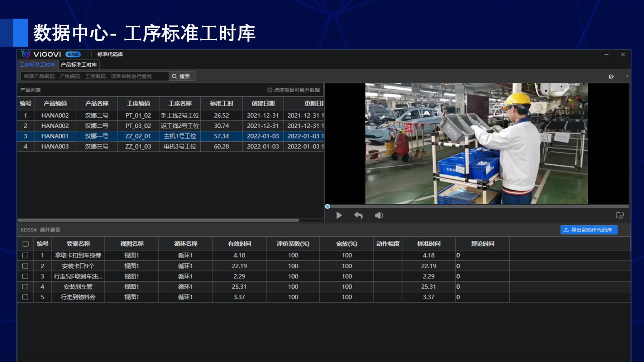Click the replay arrow in video controls

[x=359, y=215]
